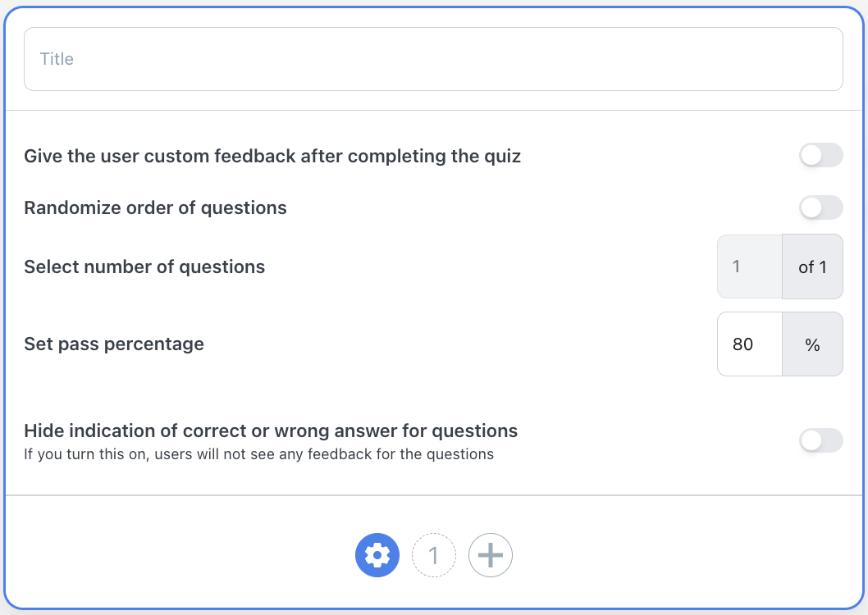Click the knob of the custom feedback switch
868x615 pixels.
[x=811, y=156]
